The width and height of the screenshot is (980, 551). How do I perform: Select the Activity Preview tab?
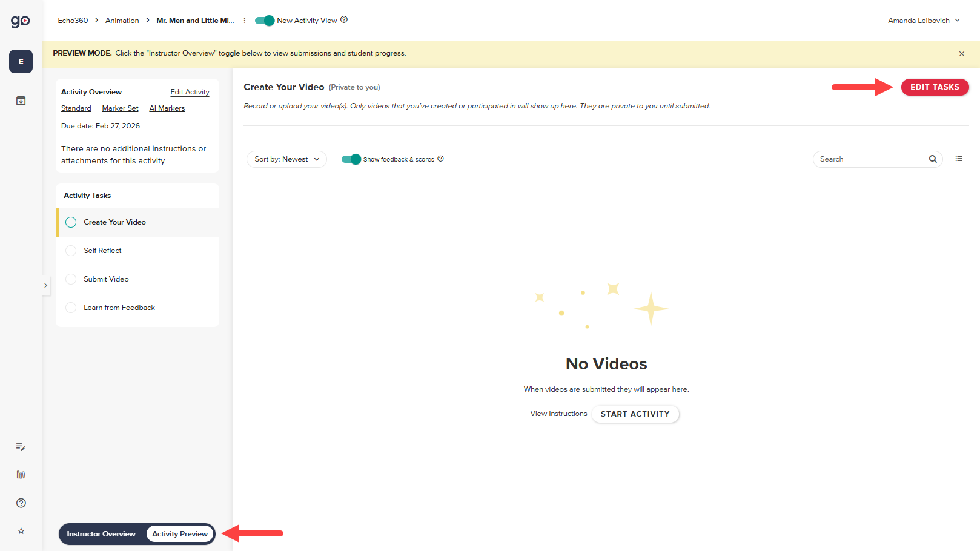coord(179,533)
